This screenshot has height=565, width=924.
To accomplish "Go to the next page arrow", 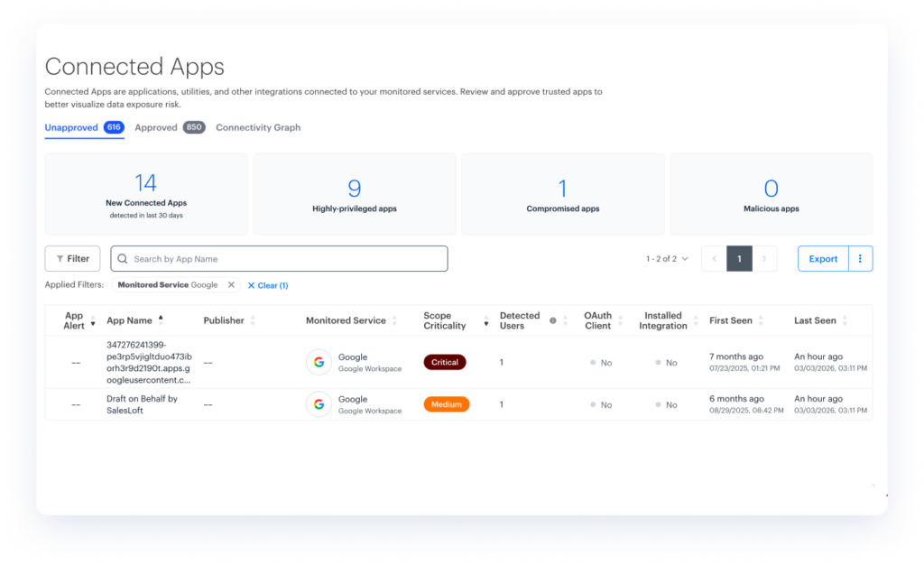I will point(764,259).
